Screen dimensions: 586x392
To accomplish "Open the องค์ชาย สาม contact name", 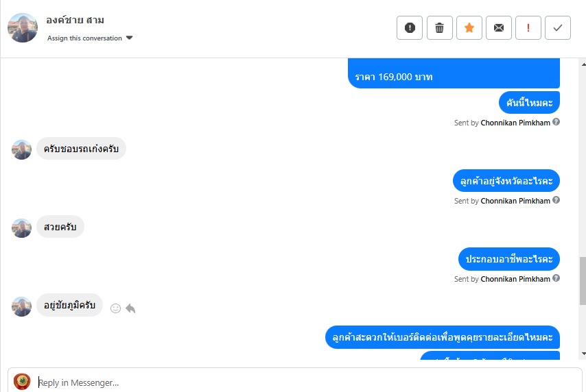I will [x=75, y=20].
